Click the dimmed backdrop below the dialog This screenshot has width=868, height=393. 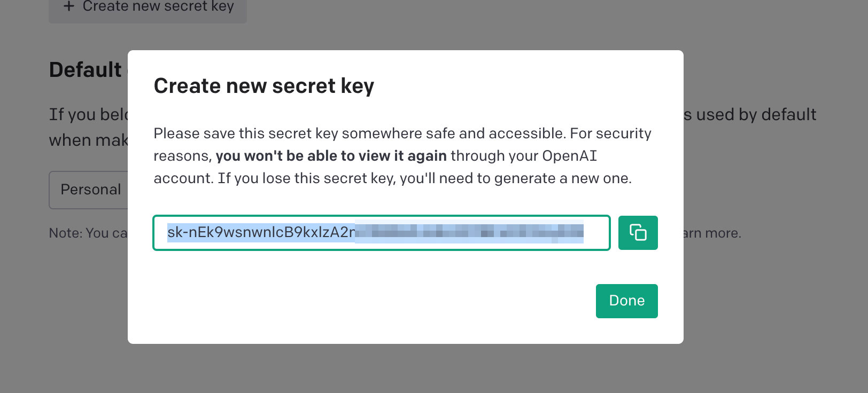point(406,368)
